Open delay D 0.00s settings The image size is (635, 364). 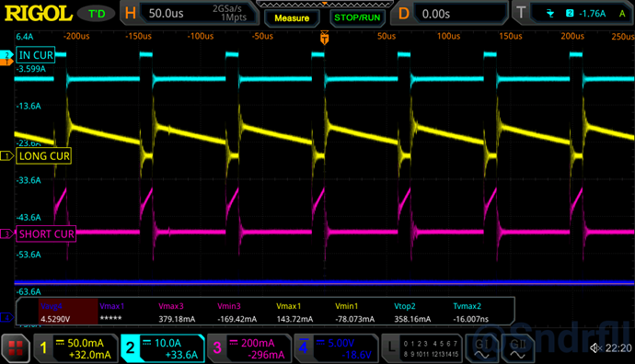[x=449, y=14]
